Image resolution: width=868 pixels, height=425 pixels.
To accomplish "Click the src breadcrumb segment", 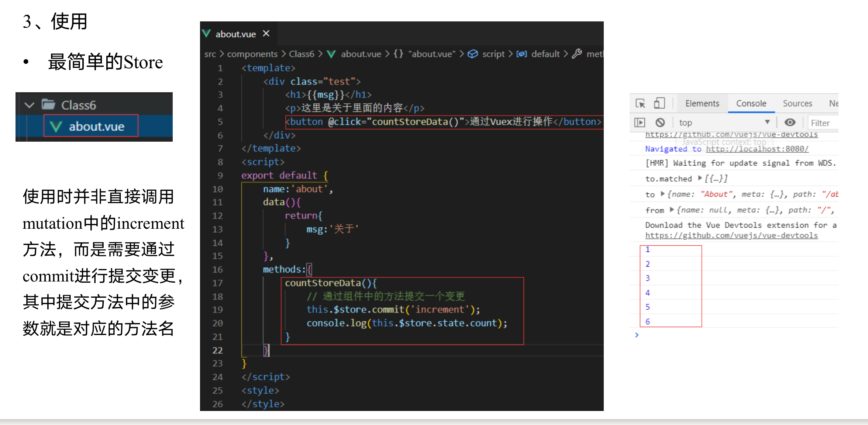I will [210, 54].
